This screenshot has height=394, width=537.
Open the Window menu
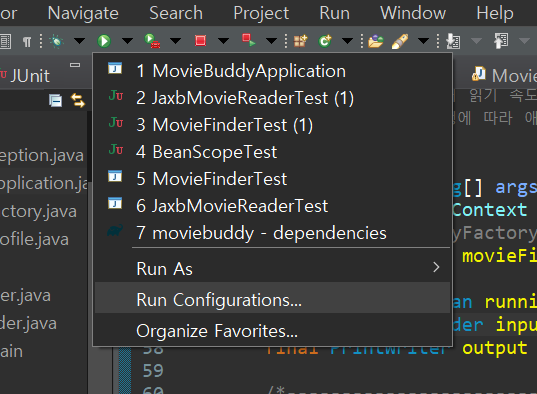point(413,13)
